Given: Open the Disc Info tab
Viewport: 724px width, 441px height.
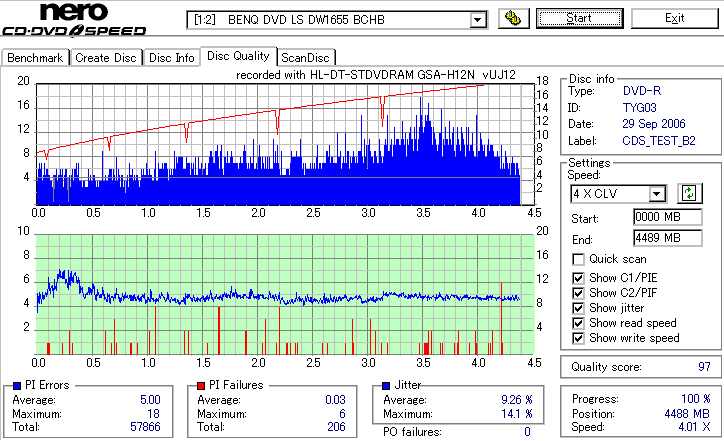Looking at the screenshot, I should pyautogui.click(x=171, y=58).
